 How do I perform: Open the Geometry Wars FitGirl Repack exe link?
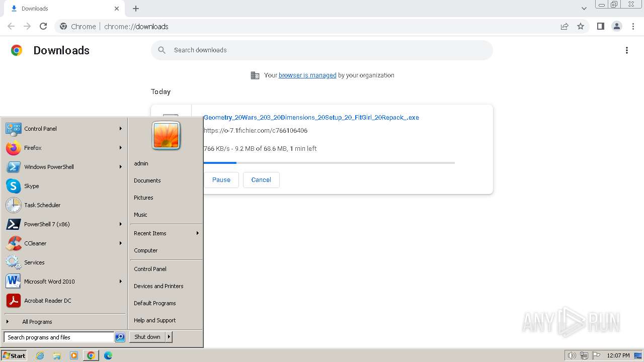click(311, 118)
